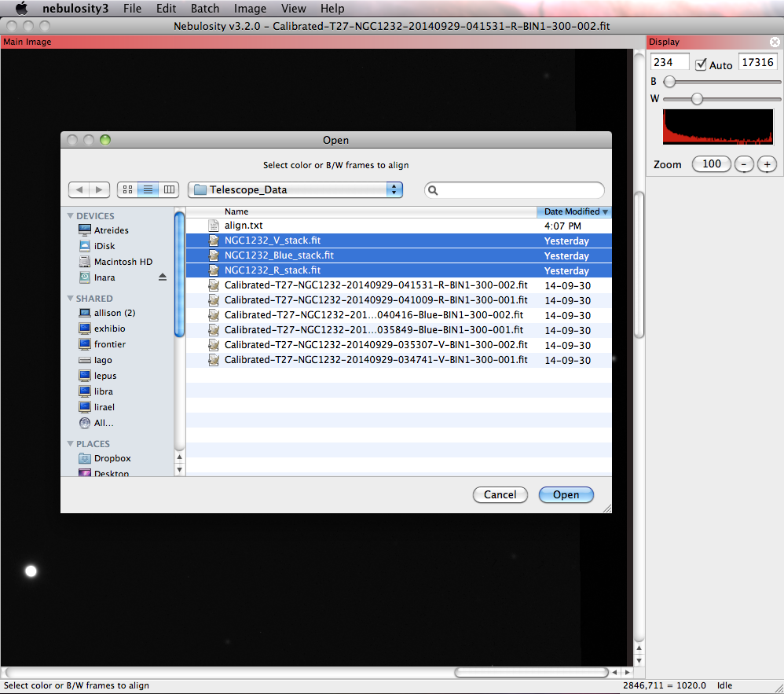Image resolution: width=784 pixels, height=694 pixels.
Task: Go back with the left arrow button
Action: [x=79, y=189]
